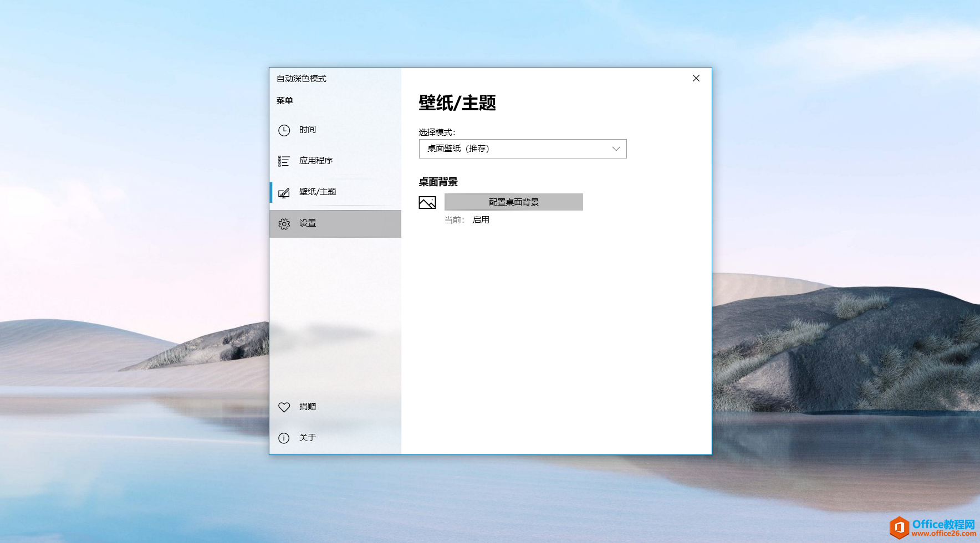980x543 pixels.
Task: Click the 选择模式: label
Action: click(437, 132)
